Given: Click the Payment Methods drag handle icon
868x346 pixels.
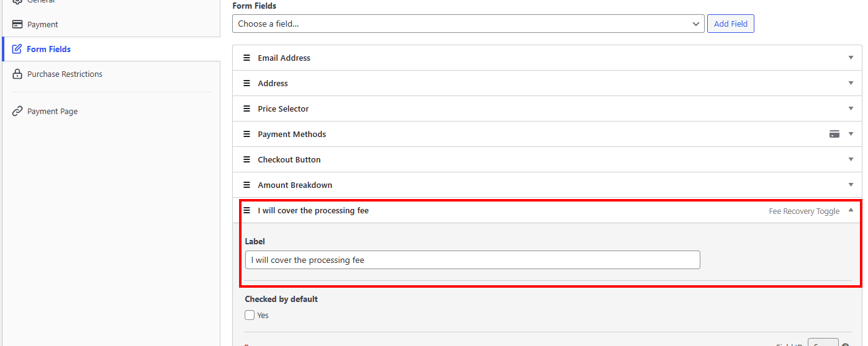Looking at the screenshot, I should tap(246, 134).
